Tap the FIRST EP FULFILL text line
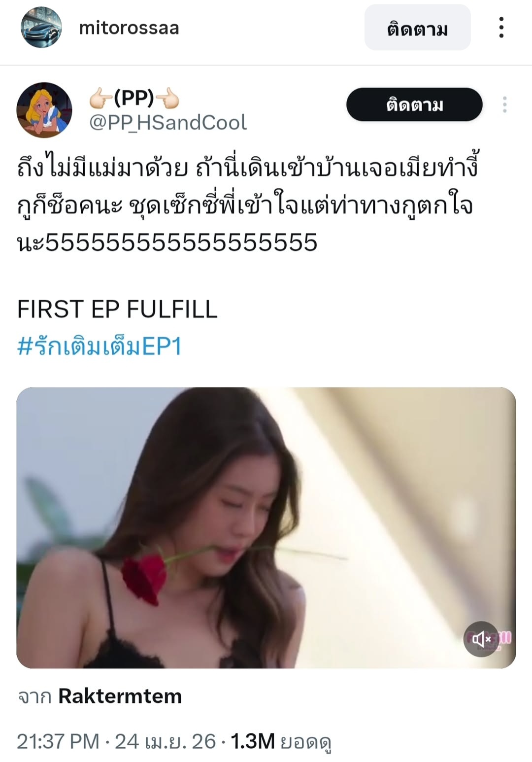Viewport: 532px width, 762px height. point(117,309)
